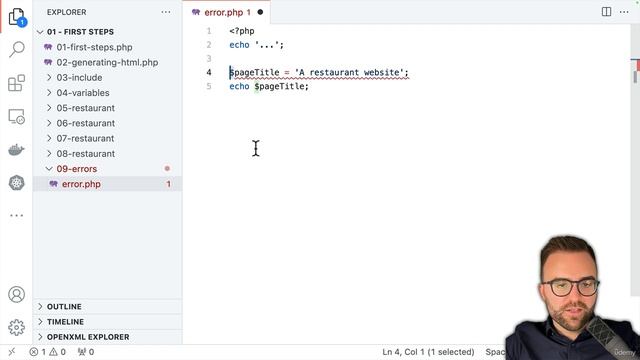Place cursor on the <?php line
640x360 pixels.
click(242, 31)
